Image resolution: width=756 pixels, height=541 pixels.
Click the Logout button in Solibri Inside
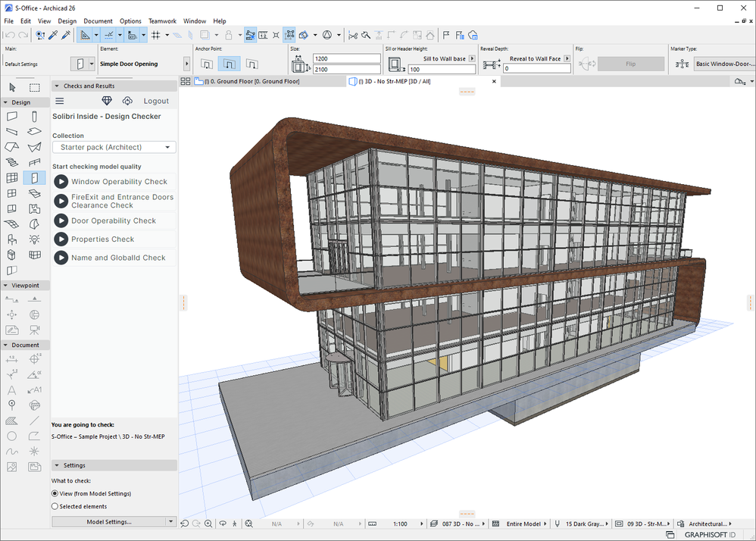click(155, 100)
